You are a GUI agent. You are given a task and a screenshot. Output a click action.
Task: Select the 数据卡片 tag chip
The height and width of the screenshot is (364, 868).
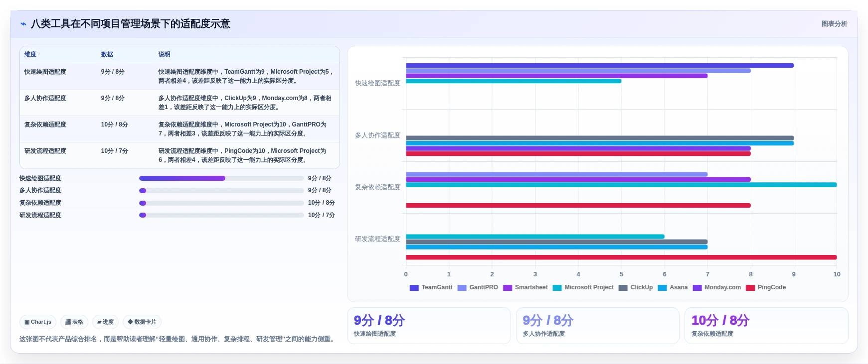click(142, 322)
